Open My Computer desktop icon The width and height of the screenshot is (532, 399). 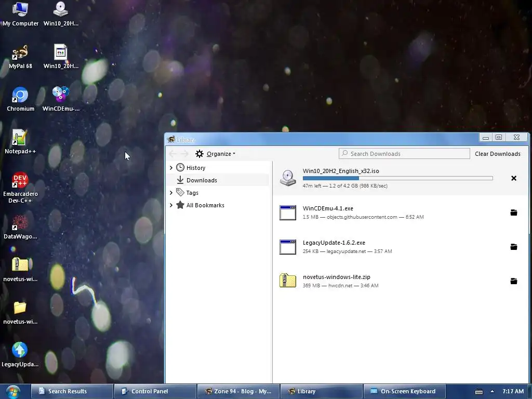click(20, 14)
